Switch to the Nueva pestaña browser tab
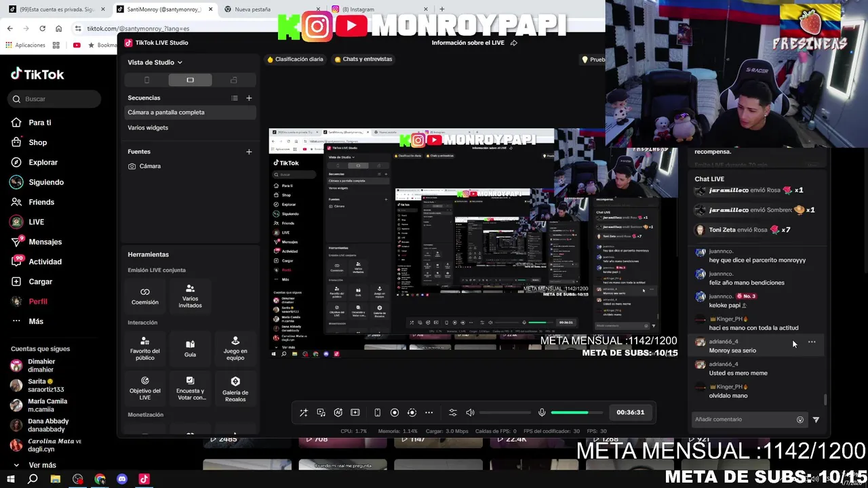 pos(271,9)
